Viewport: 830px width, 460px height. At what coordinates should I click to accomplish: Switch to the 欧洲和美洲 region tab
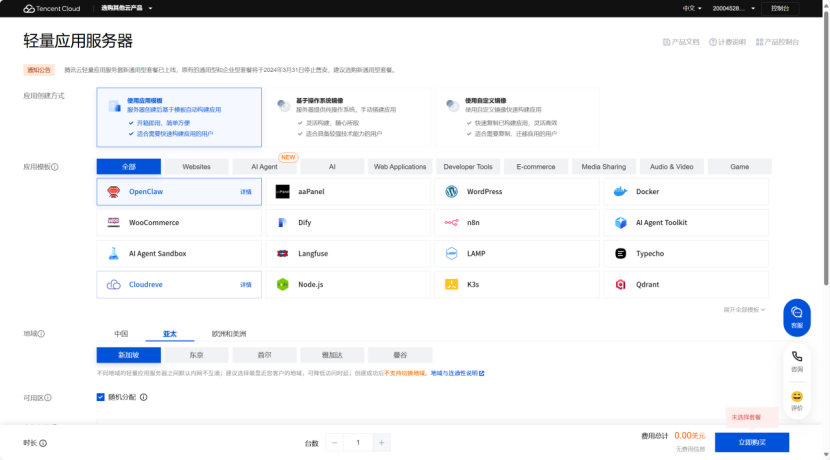pos(229,334)
